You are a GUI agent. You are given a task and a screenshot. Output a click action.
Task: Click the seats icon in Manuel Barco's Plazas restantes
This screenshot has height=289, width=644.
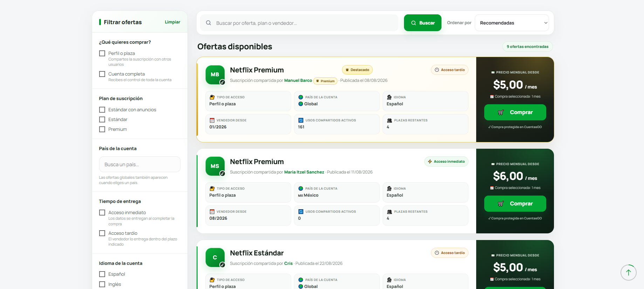pyautogui.click(x=389, y=120)
